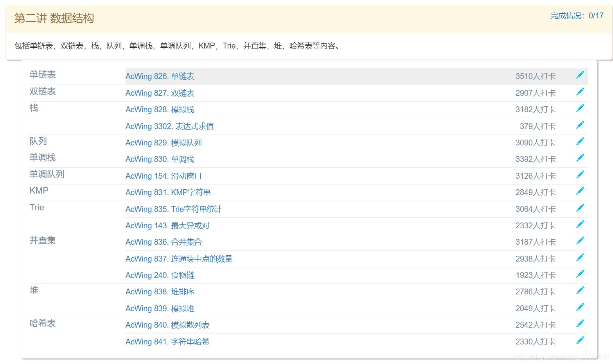Open problem AcWing 830. 单调栈
Image resolution: width=613 pixels, height=364 pixels.
tap(160, 159)
